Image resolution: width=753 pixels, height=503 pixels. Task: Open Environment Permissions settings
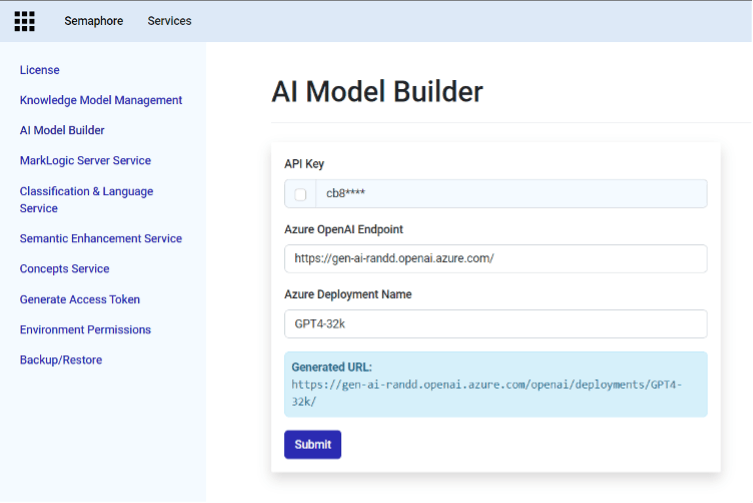[x=85, y=329]
